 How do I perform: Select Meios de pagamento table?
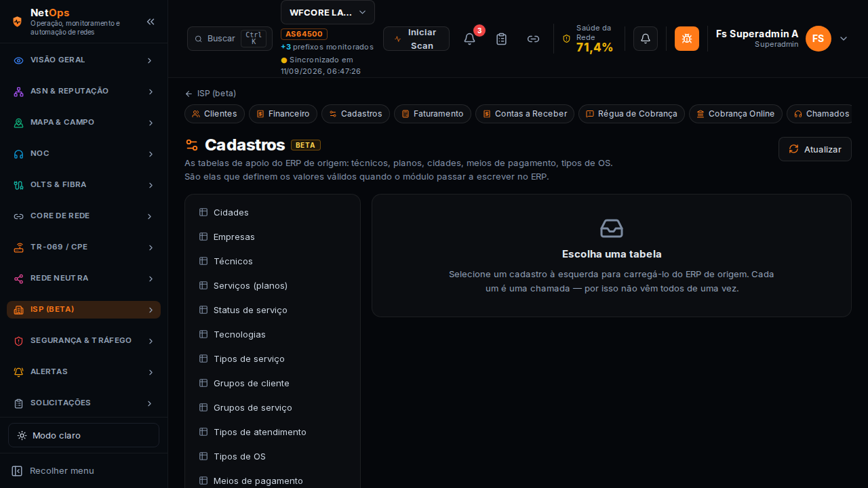[273, 481]
